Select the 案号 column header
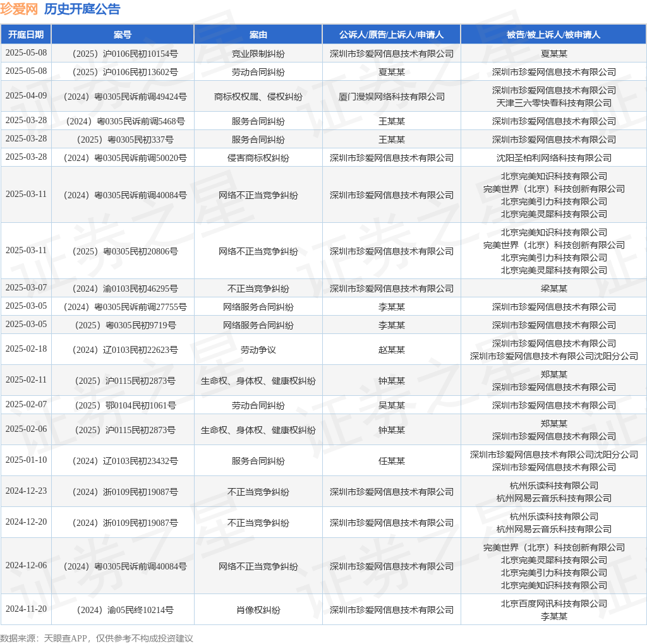The image size is (647, 644). point(123,35)
